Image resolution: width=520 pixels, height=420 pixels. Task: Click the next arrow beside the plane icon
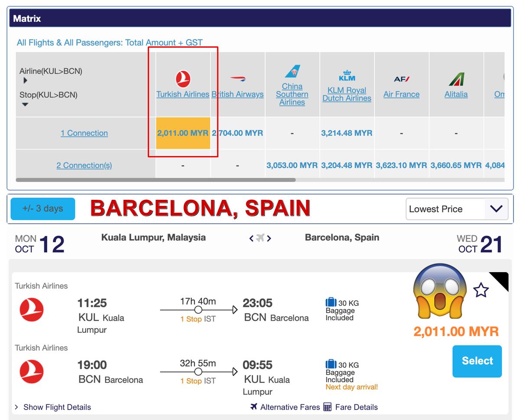click(269, 238)
